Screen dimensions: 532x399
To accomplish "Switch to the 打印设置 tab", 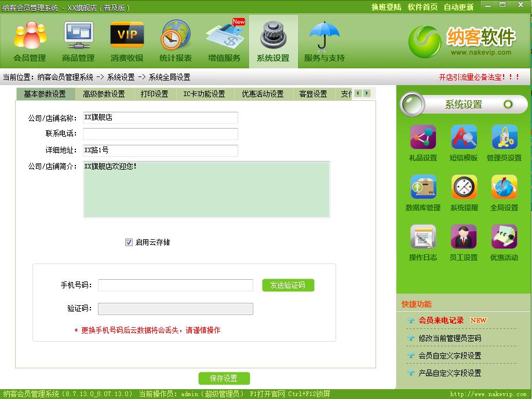I will [154, 93].
